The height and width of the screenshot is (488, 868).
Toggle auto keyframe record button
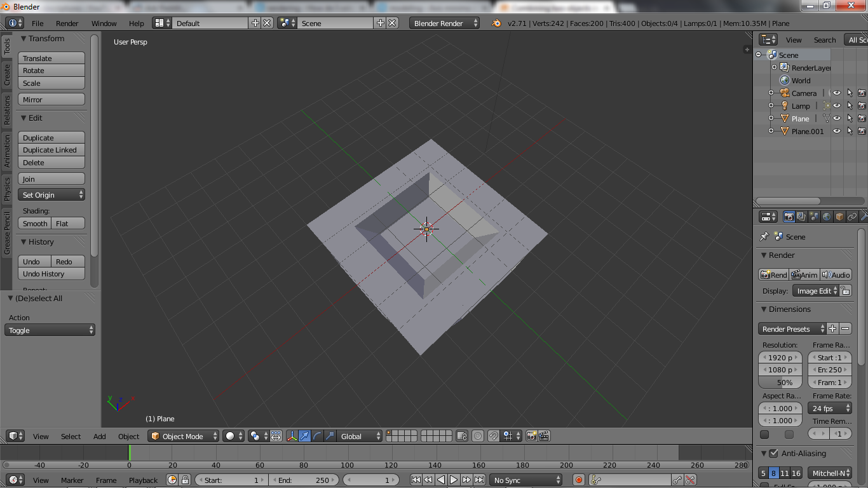[x=578, y=480]
